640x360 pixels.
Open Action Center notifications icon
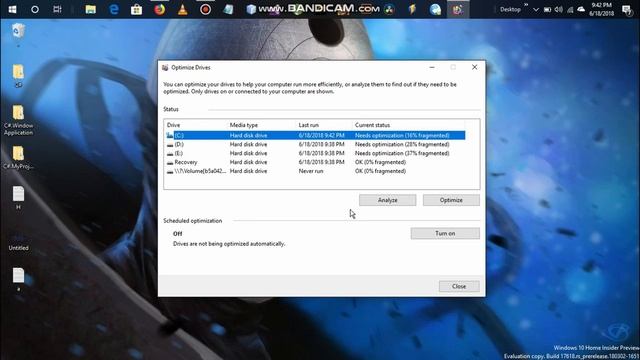[x=627, y=9]
